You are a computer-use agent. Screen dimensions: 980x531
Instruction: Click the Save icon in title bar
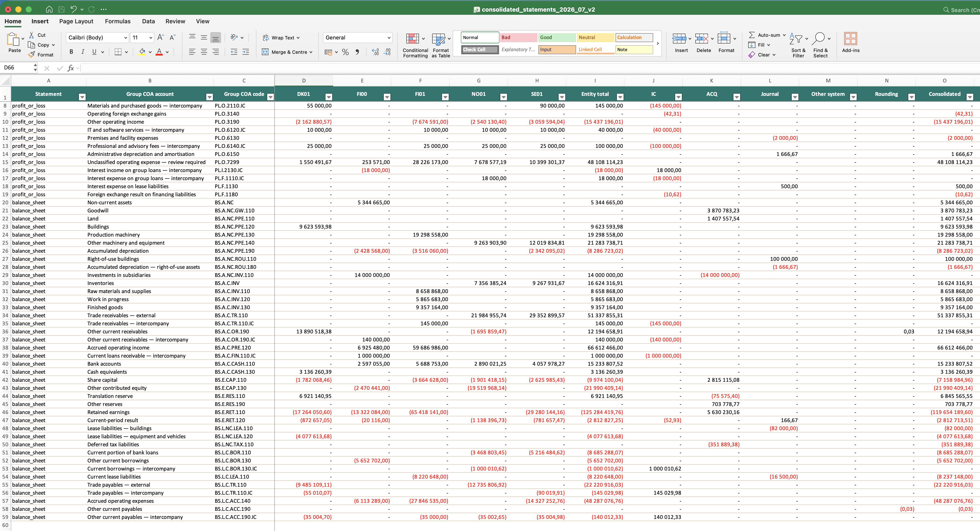(61, 9)
